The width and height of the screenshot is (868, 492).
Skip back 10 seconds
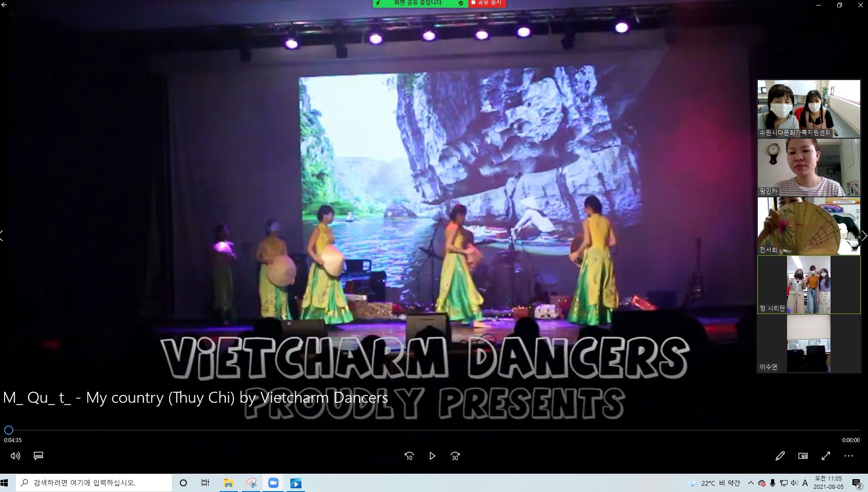(409, 456)
